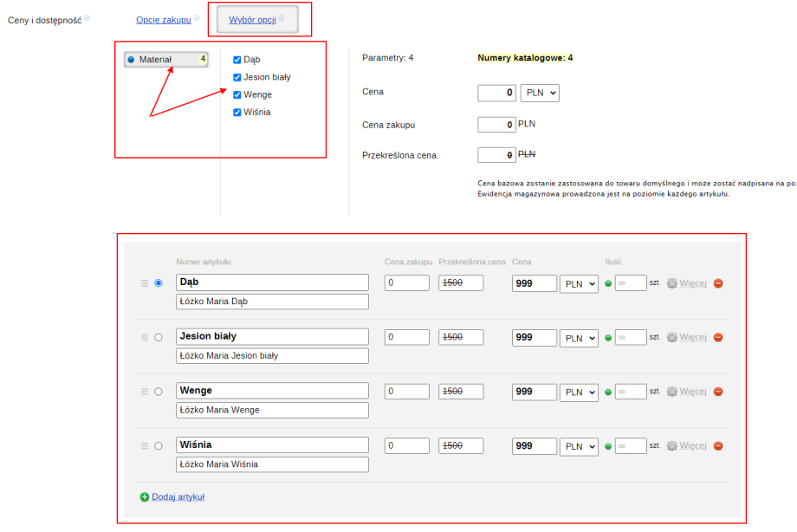Click the help icon beside Opcje zakupu
Viewport: 797px width, 532px height.
coord(198,18)
